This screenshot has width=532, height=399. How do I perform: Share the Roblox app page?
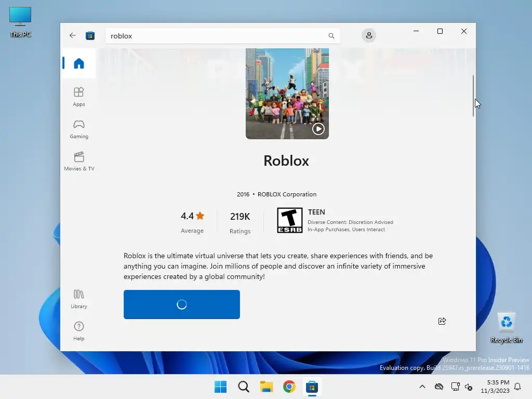pos(442,321)
